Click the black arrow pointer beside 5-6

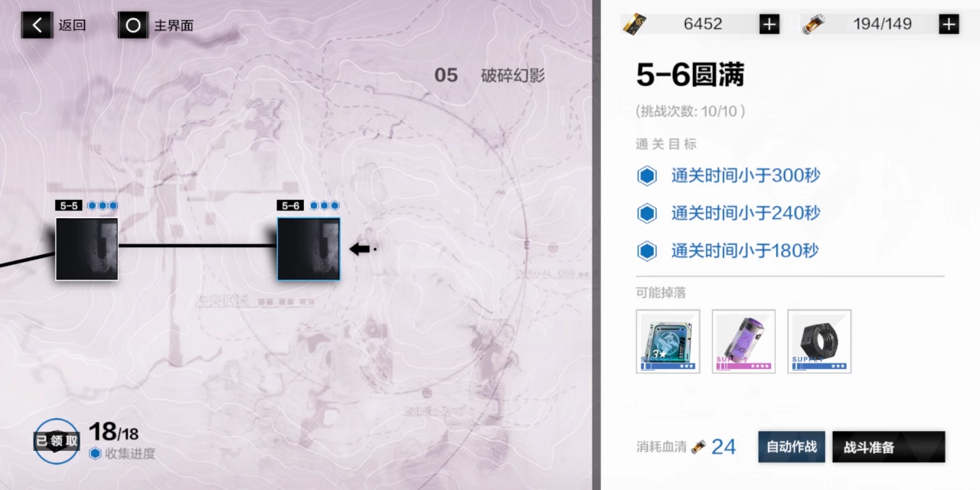(360, 249)
